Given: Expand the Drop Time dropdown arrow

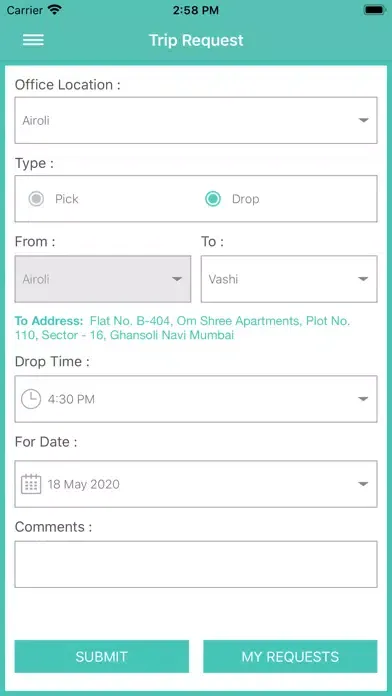Looking at the screenshot, I should [364, 399].
